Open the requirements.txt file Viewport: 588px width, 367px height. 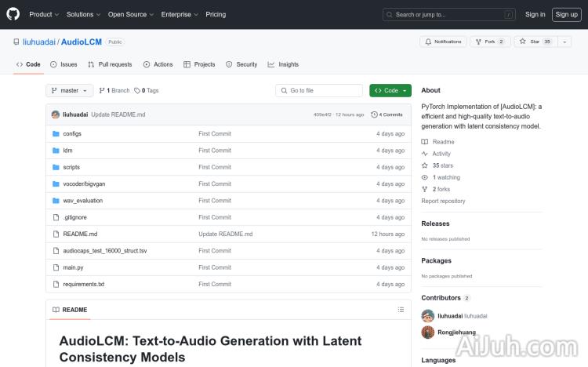(84, 284)
